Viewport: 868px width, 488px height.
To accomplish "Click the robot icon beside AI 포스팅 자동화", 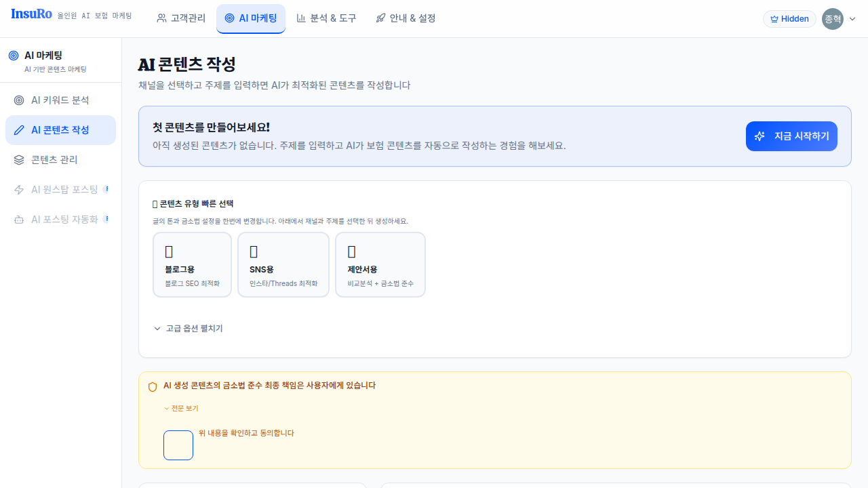I will coord(19,220).
